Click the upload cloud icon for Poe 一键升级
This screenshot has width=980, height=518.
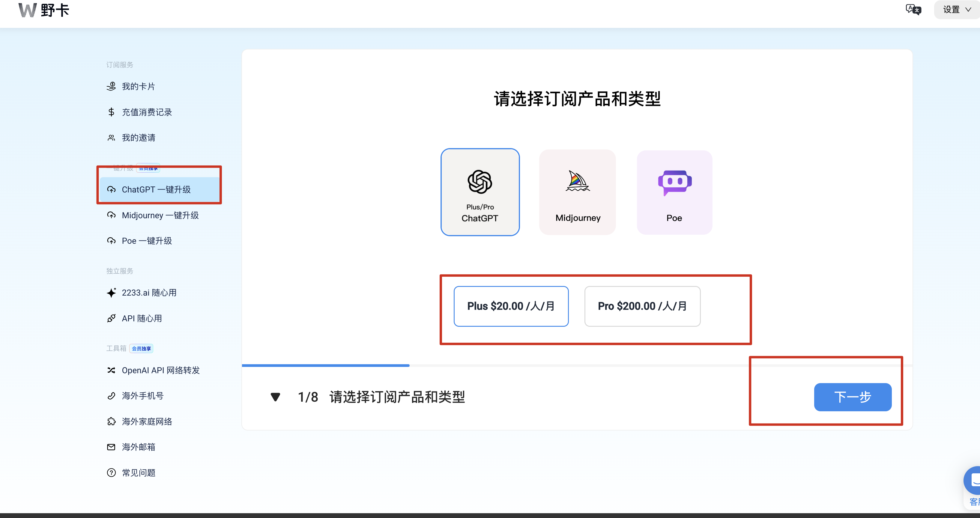point(111,241)
